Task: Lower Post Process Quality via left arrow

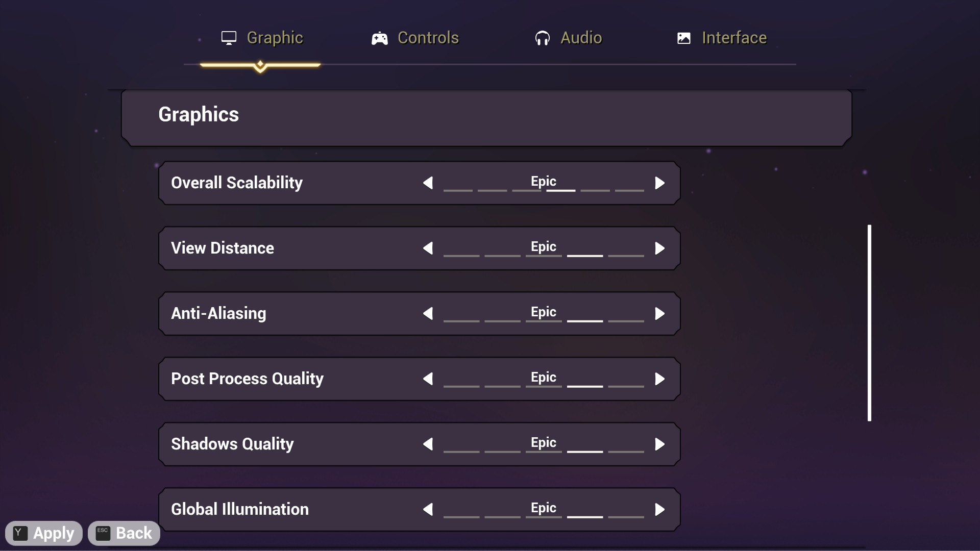Action: pyautogui.click(x=428, y=379)
